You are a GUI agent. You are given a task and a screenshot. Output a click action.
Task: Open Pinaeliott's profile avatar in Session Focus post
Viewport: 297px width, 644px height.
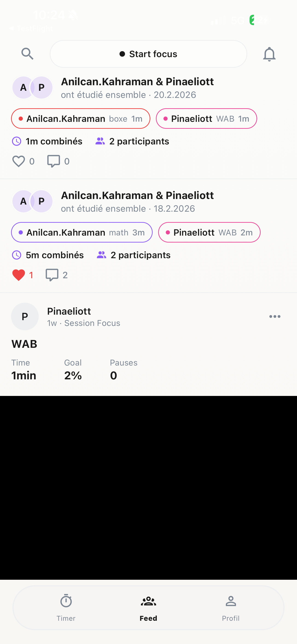click(25, 316)
